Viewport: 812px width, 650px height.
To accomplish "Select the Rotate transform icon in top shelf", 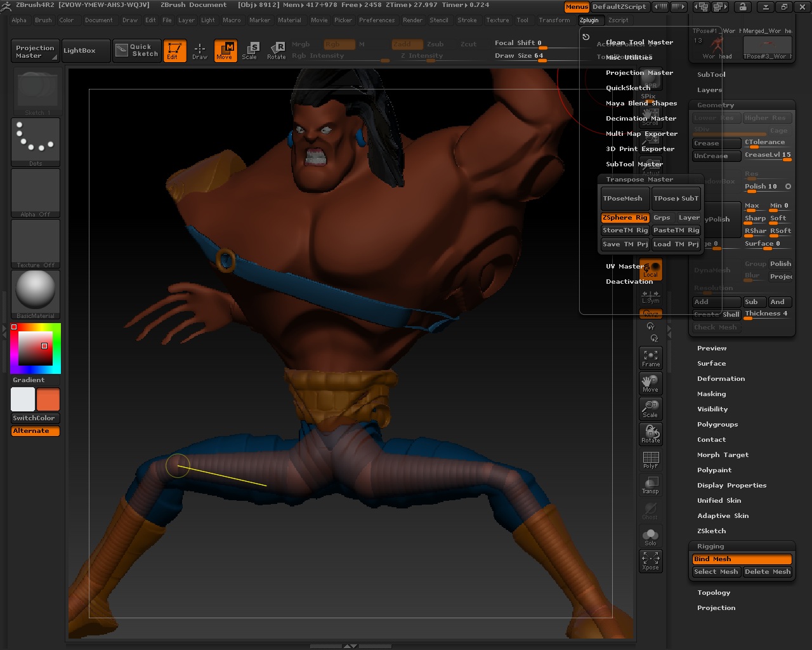I will (x=276, y=50).
